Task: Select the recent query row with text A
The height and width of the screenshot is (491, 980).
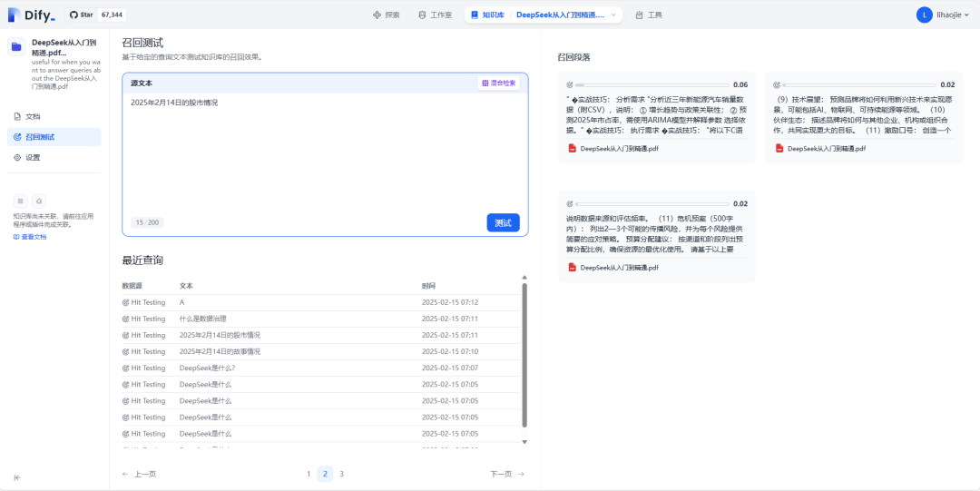Action: (321, 303)
